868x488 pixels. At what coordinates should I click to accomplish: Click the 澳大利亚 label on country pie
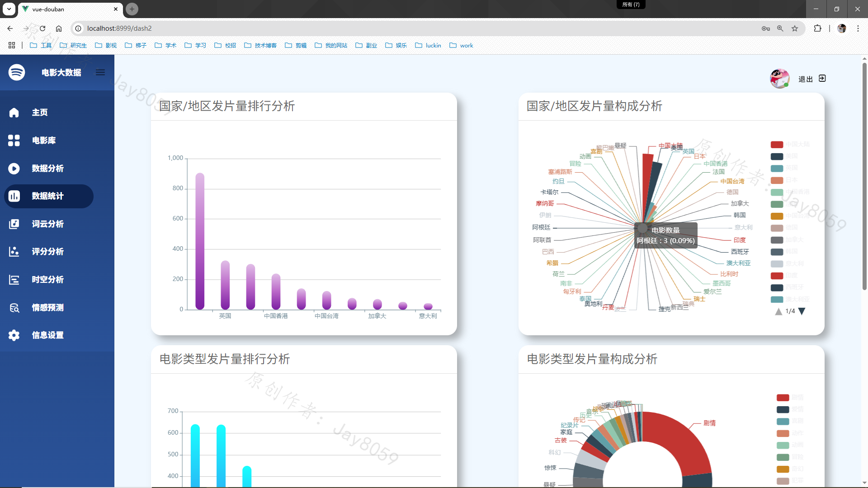coord(738,263)
